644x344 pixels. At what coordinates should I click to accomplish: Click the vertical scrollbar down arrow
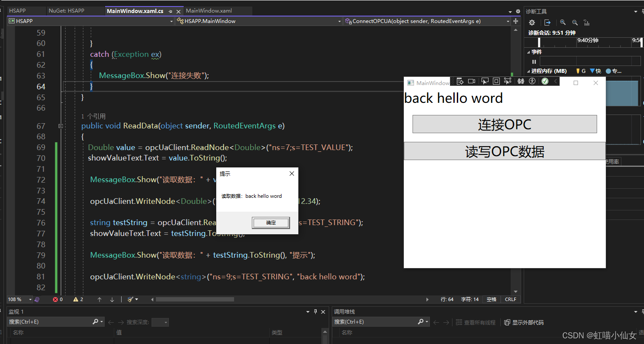click(515, 292)
